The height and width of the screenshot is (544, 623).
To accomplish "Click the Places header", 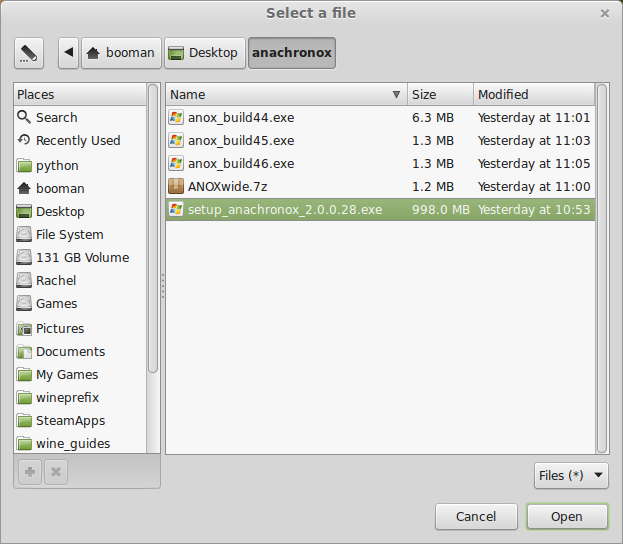I will pyautogui.click(x=80, y=95).
